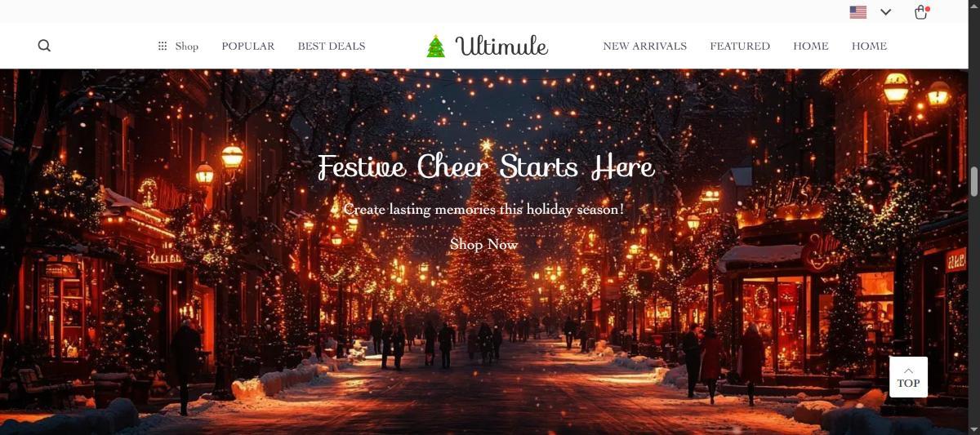Click the TOP back-to-top button
The width and height of the screenshot is (980, 435).
point(908,377)
